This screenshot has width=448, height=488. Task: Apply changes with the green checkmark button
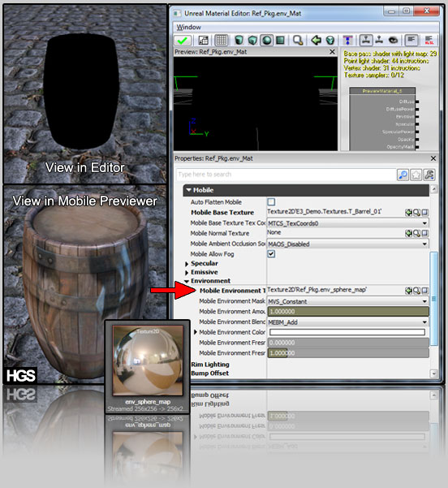[x=183, y=40]
